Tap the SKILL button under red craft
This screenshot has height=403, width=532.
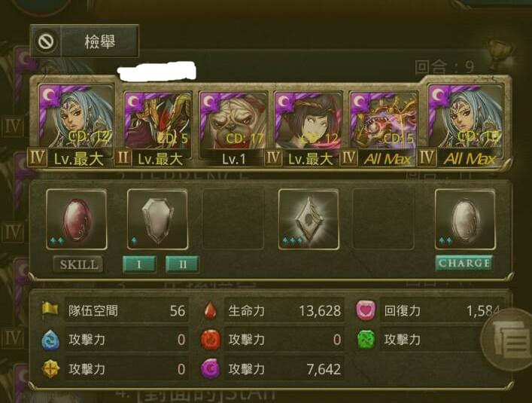(x=78, y=264)
